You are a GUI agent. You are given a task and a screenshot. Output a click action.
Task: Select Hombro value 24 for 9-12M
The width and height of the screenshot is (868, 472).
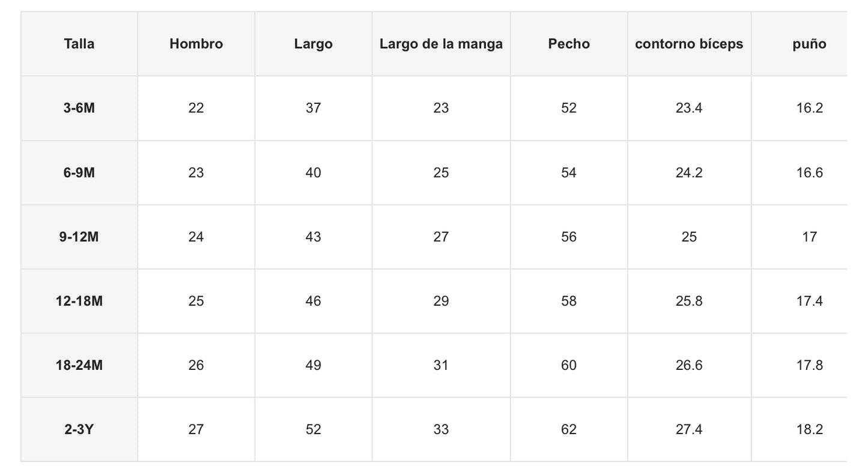[x=196, y=237]
